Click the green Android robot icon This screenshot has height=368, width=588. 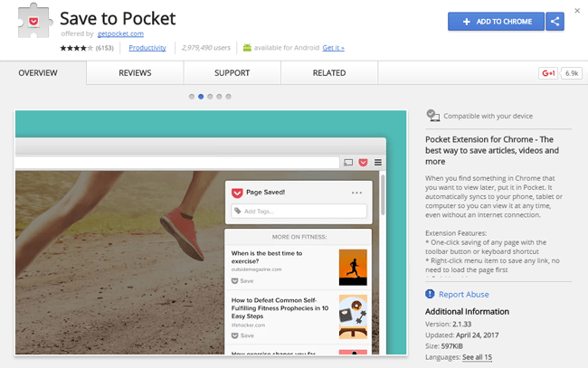(x=247, y=48)
